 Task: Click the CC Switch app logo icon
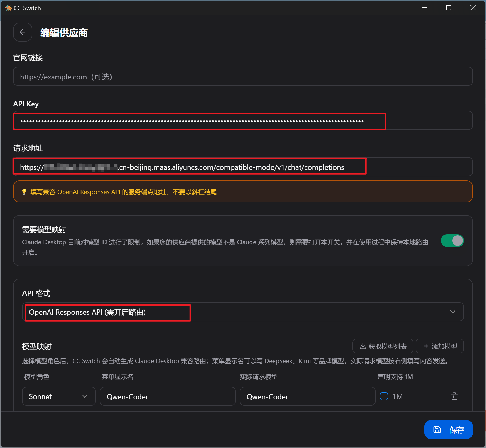(x=8, y=8)
